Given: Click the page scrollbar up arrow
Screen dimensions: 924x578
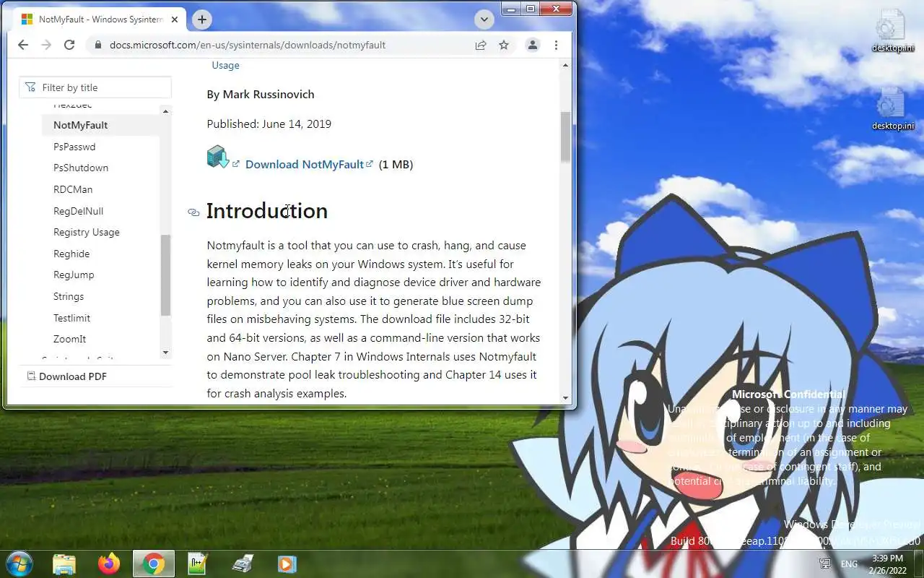Looking at the screenshot, I should [x=565, y=65].
